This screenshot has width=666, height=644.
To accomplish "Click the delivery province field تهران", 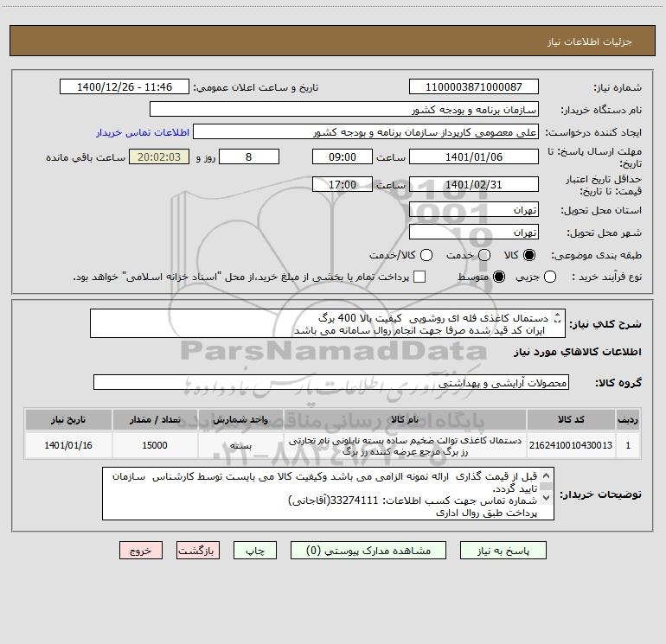I will tap(474, 210).
